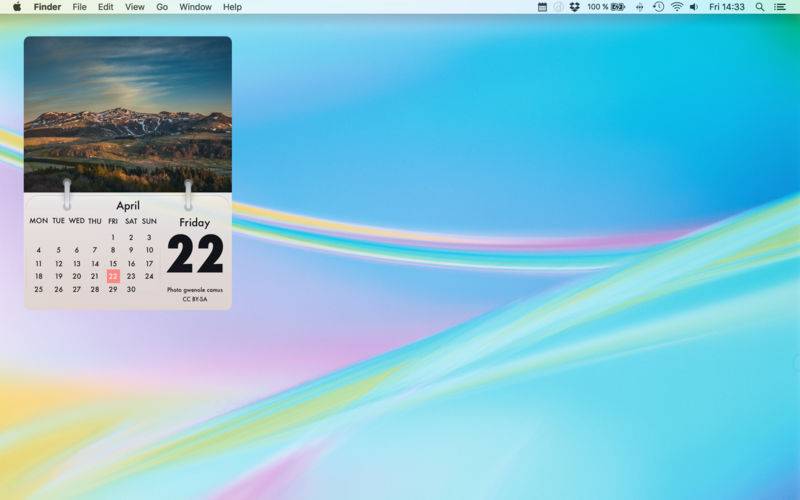Click the MON weekday header
The height and width of the screenshot is (500, 800).
click(x=39, y=221)
